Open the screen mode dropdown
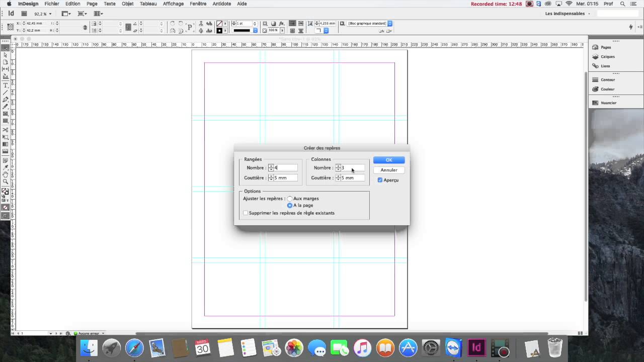644x362 pixels. (x=83, y=14)
